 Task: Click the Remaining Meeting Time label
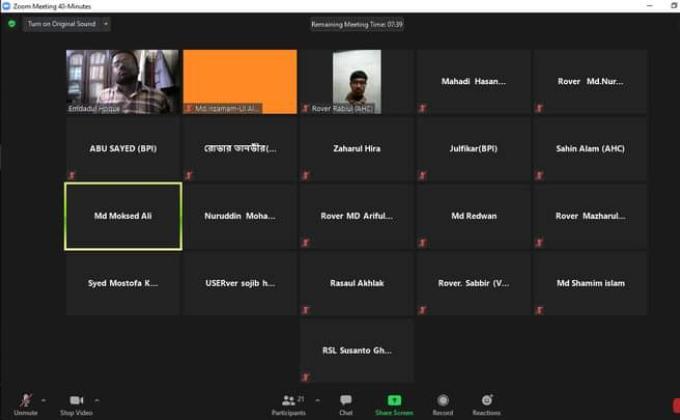357,24
